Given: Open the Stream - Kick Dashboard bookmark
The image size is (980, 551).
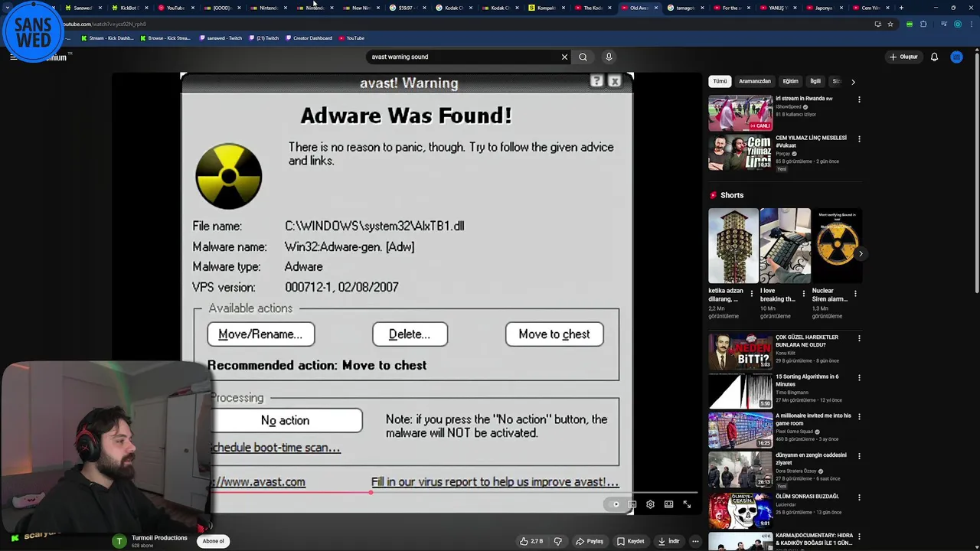Looking at the screenshot, I should (x=108, y=37).
